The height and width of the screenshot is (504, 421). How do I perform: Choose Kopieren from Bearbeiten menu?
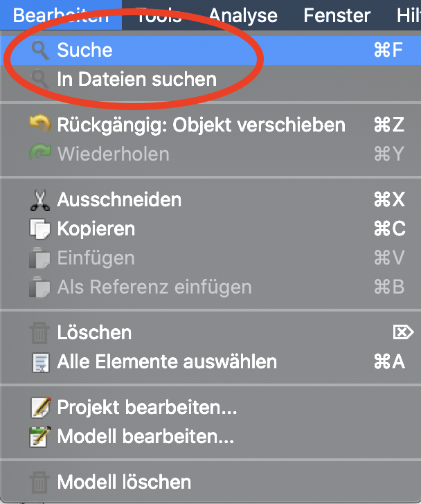[x=210, y=229]
